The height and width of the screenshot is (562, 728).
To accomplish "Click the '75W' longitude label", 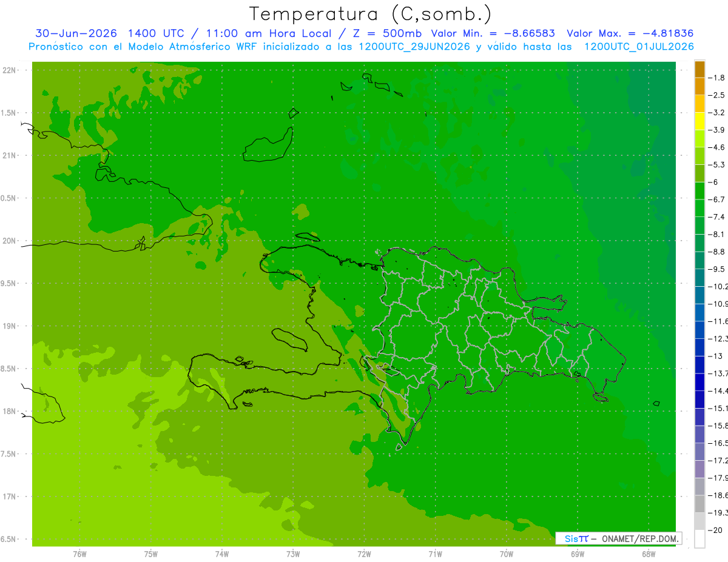I will 151,554.
